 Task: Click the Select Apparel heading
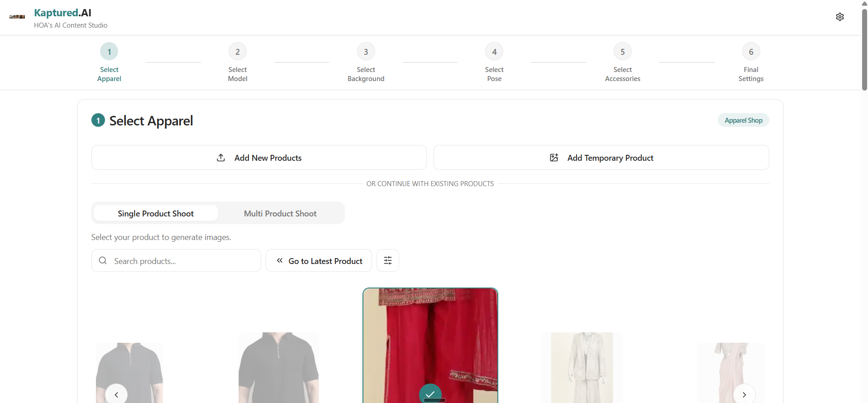(x=151, y=120)
